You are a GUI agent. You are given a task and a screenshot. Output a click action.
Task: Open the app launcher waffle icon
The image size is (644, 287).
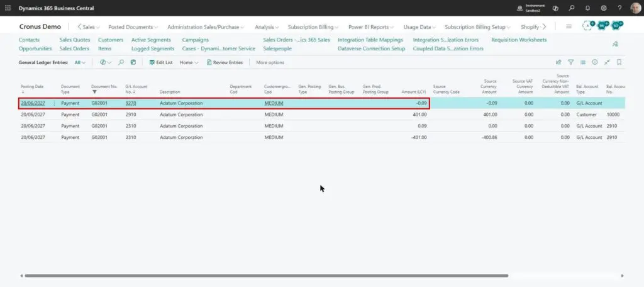[x=8, y=8]
